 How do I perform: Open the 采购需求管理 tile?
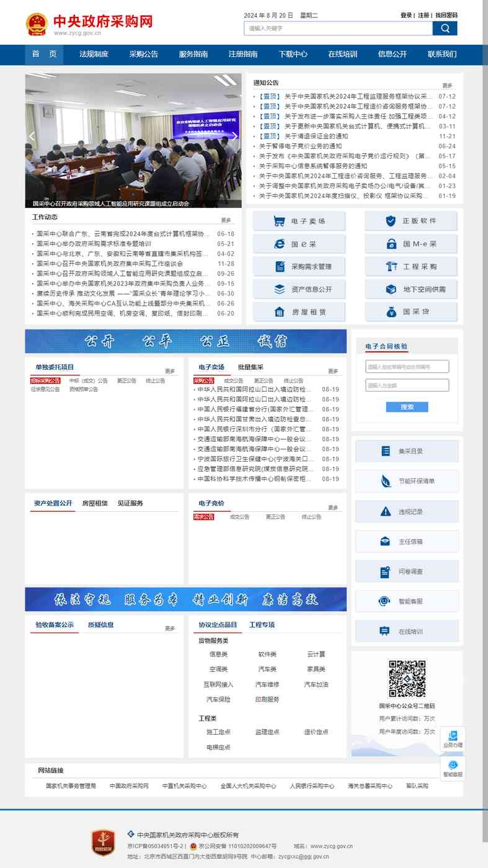(x=299, y=267)
